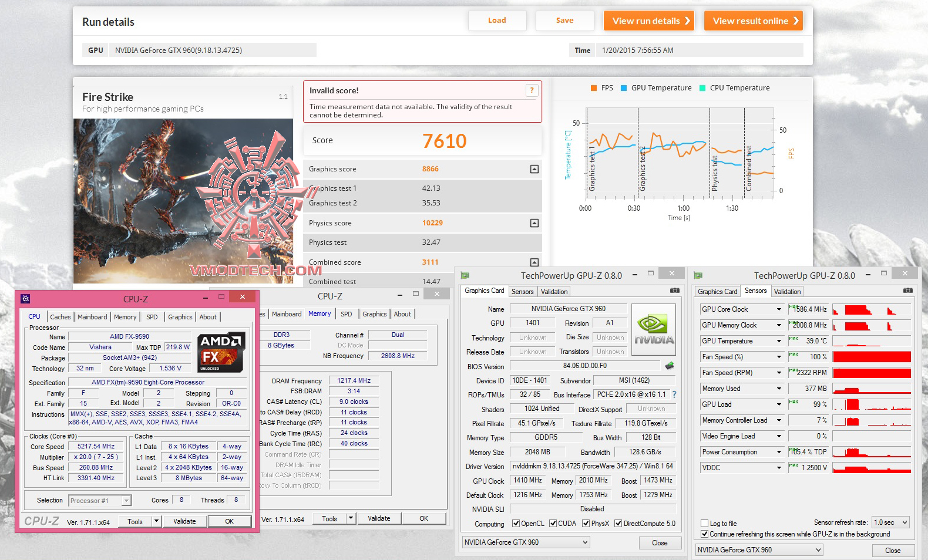Click the GPU name field NVIDIA GeForce GTX 960
This screenshot has width=928, height=560.
click(x=569, y=309)
